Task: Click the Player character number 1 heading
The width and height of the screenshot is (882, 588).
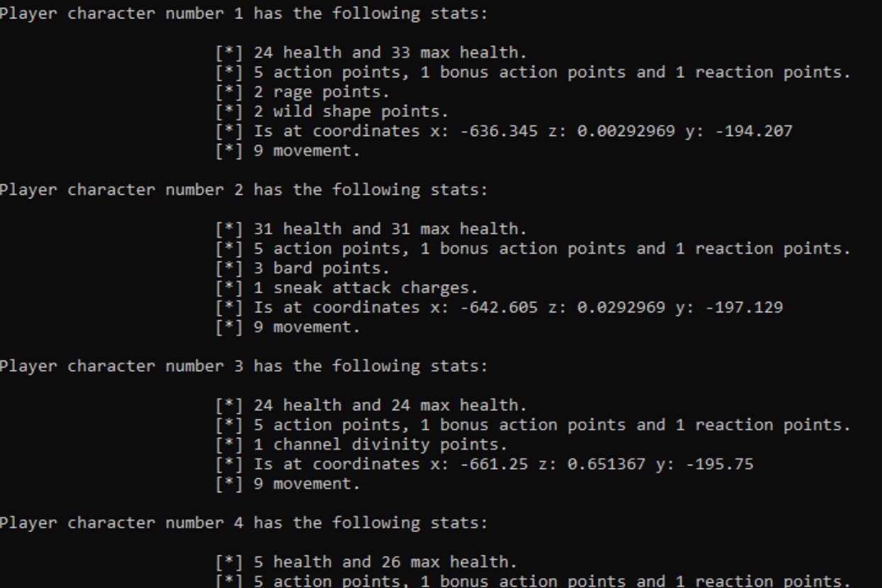Action: click(x=244, y=13)
